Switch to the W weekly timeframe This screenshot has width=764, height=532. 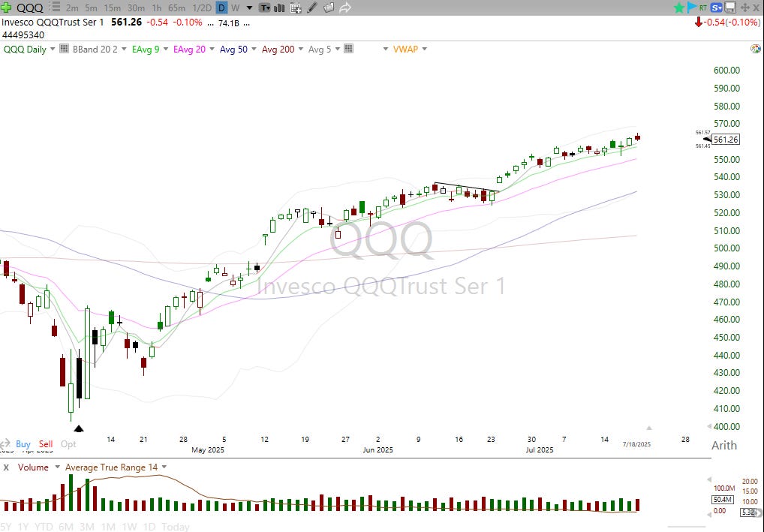point(236,8)
